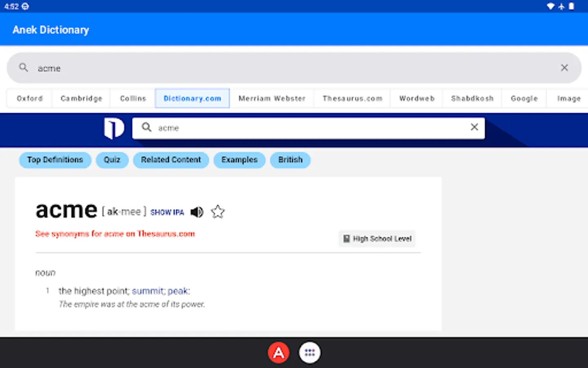Click the battery status icon

pos(572,6)
